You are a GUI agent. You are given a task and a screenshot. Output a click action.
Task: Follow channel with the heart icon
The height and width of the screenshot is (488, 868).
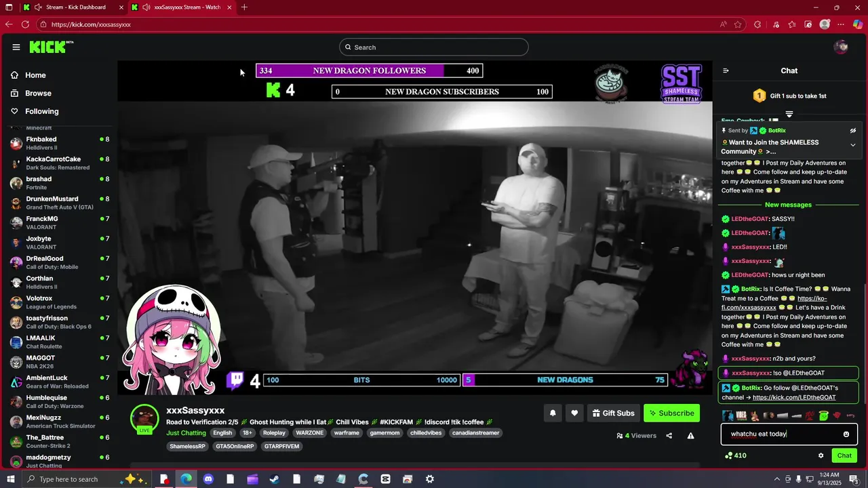tap(574, 413)
